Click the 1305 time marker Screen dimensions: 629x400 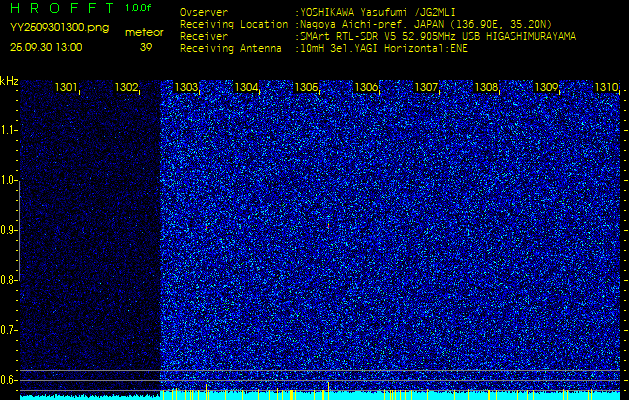306,87
